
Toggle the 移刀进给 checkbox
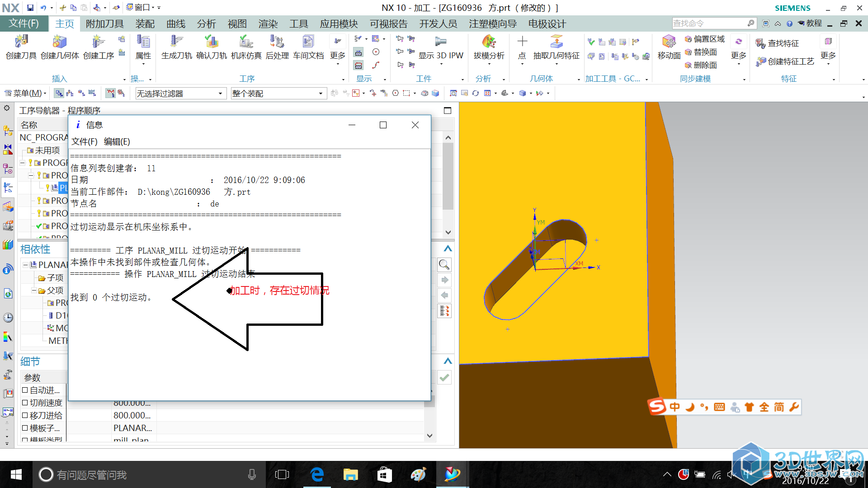[25, 415]
